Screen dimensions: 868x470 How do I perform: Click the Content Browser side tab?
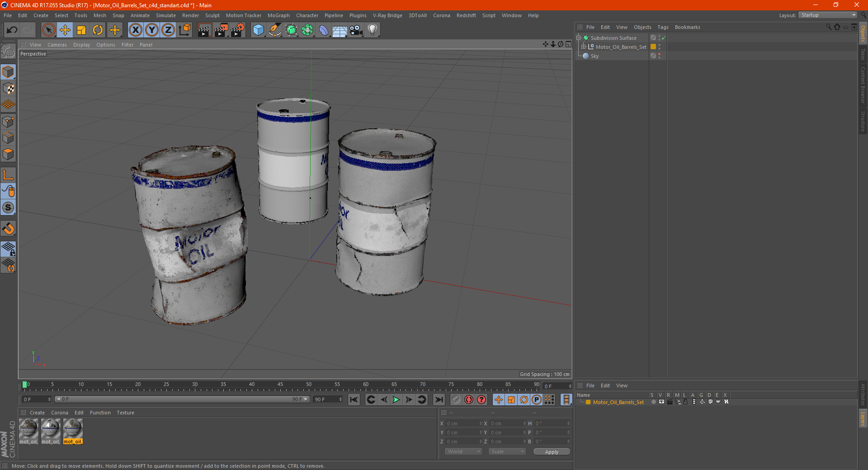[x=863, y=85]
